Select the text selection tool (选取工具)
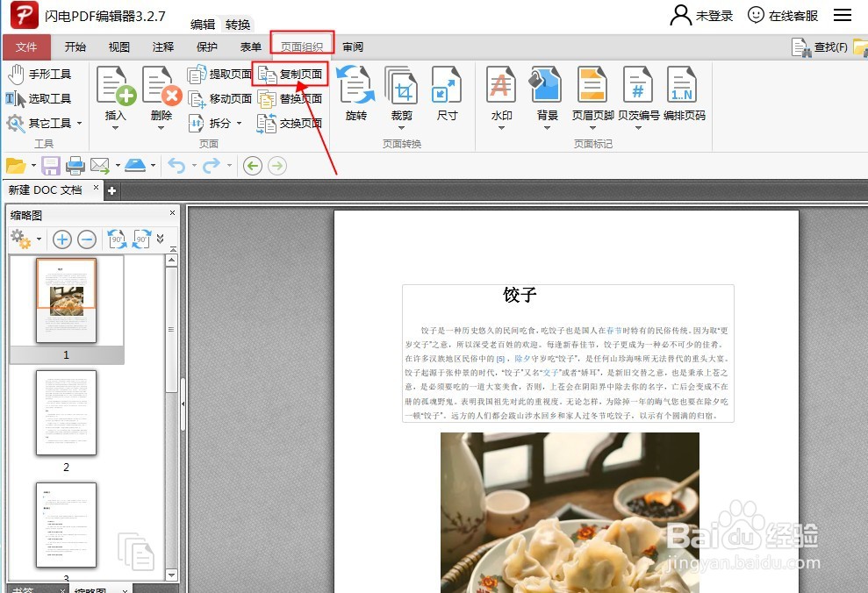The image size is (868, 593). pos(39,98)
